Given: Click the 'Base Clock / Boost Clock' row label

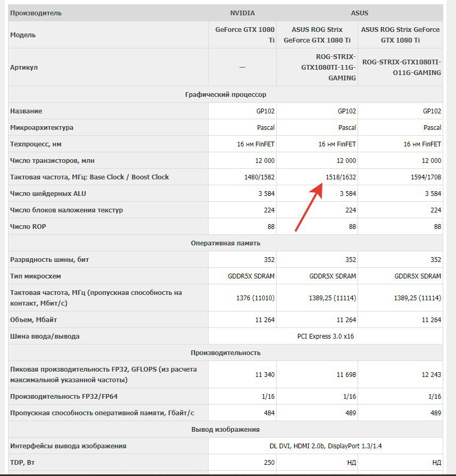Looking at the screenshot, I should [x=89, y=177].
